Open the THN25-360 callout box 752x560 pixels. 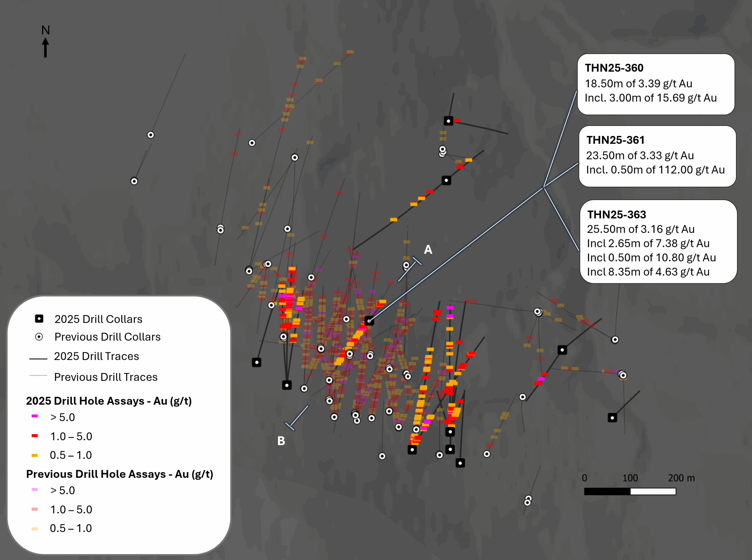tap(656, 84)
